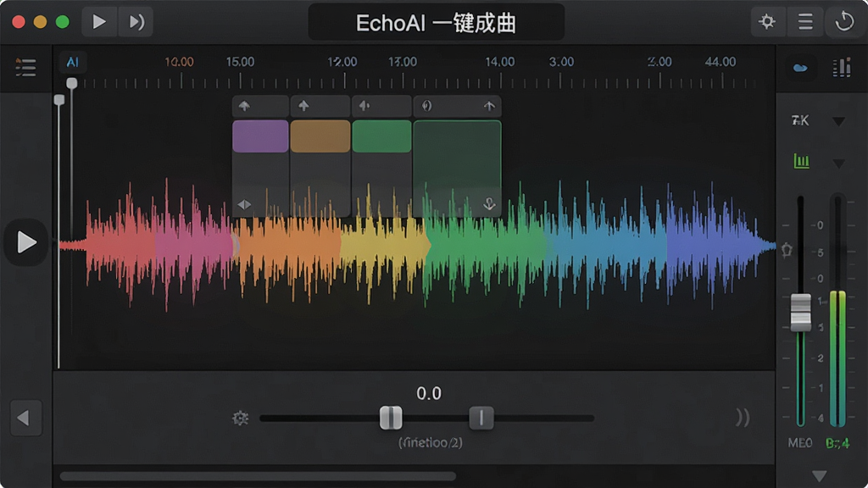Click the 44.00 label on the timeline ruler

click(721, 62)
